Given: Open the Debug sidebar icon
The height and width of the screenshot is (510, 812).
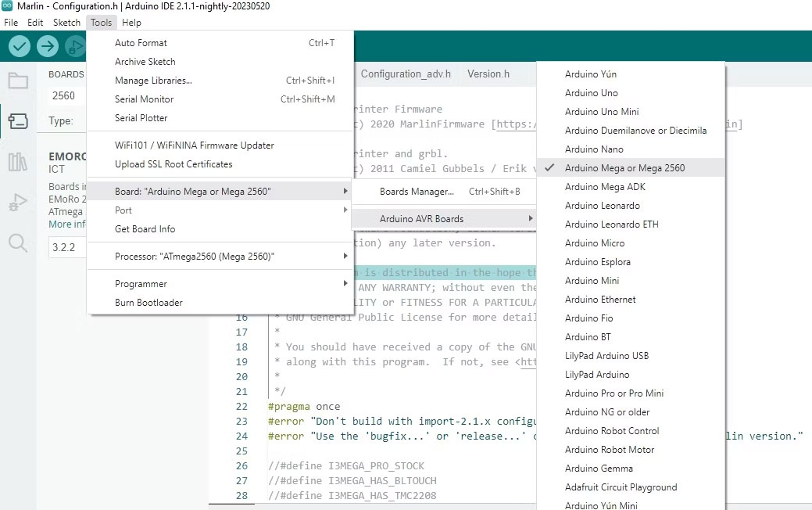Looking at the screenshot, I should pos(18,202).
